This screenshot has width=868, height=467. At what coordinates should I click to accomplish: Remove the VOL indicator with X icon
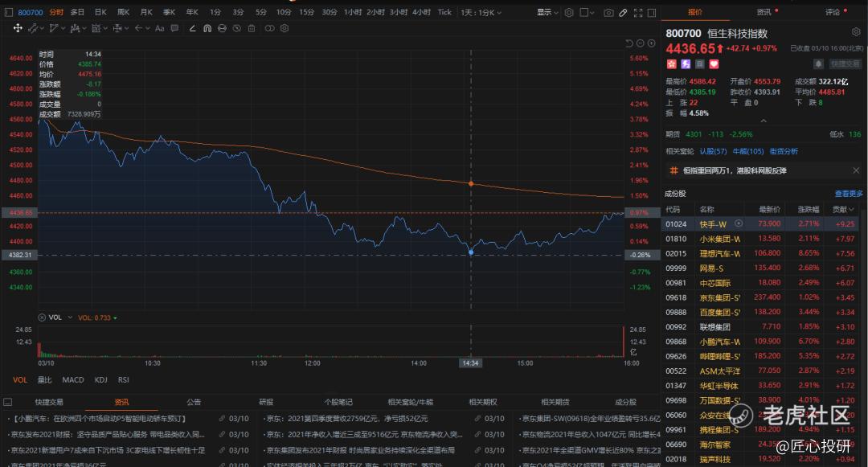point(42,317)
